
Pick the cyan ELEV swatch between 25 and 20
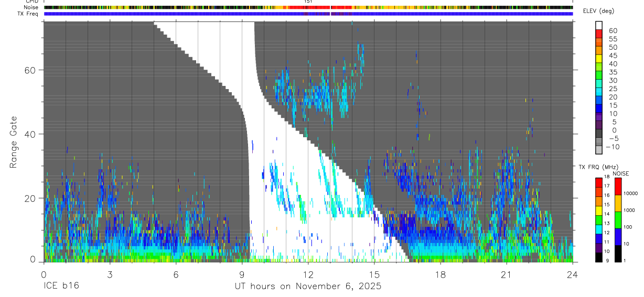(x=599, y=92)
